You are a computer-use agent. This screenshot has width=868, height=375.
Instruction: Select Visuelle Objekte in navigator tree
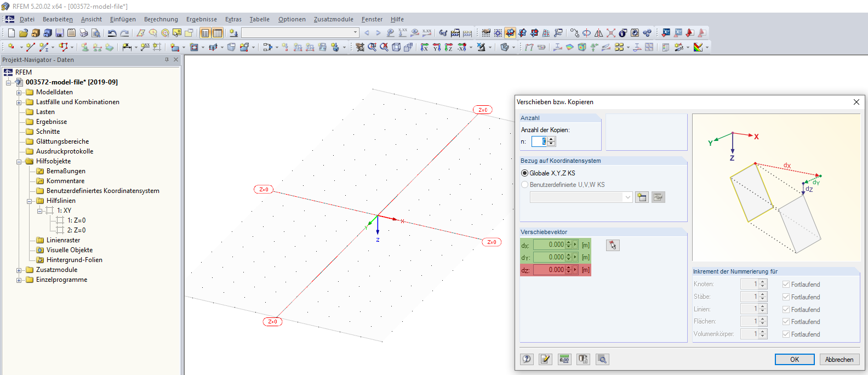click(x=70, y=250)
